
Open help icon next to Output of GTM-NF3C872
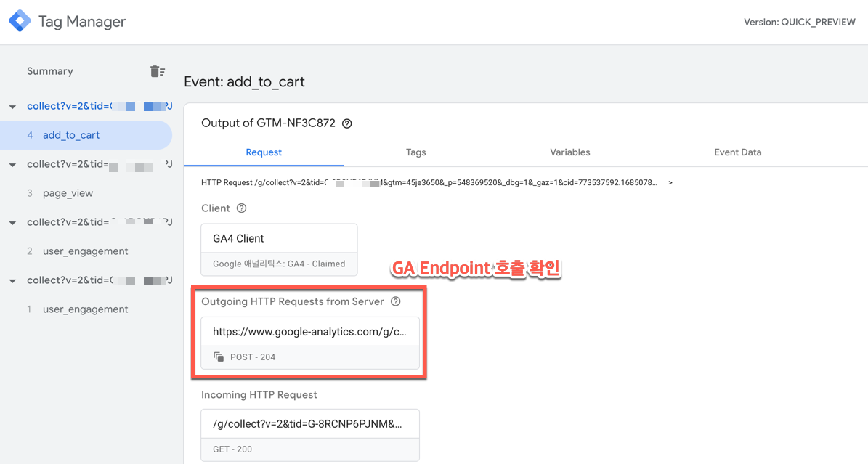tap(347, 123)
